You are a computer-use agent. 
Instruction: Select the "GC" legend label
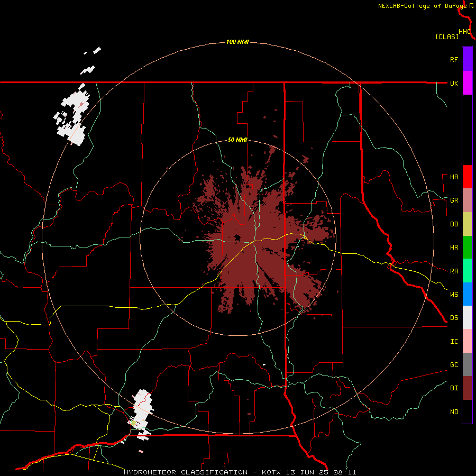pyautogui.click(x=454, y=365)
